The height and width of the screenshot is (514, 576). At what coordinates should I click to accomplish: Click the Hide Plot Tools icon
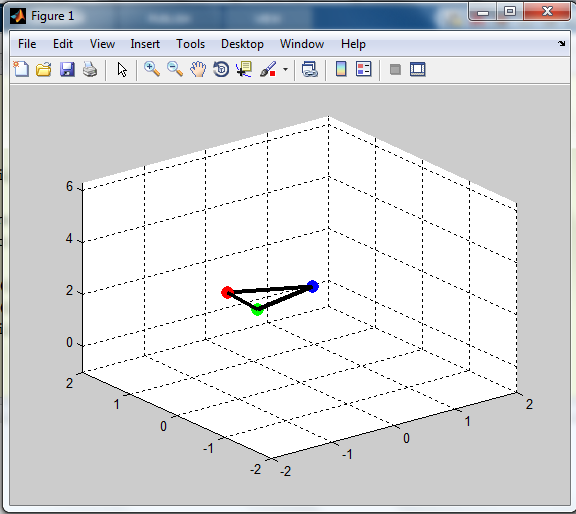(x=395, y=69)
